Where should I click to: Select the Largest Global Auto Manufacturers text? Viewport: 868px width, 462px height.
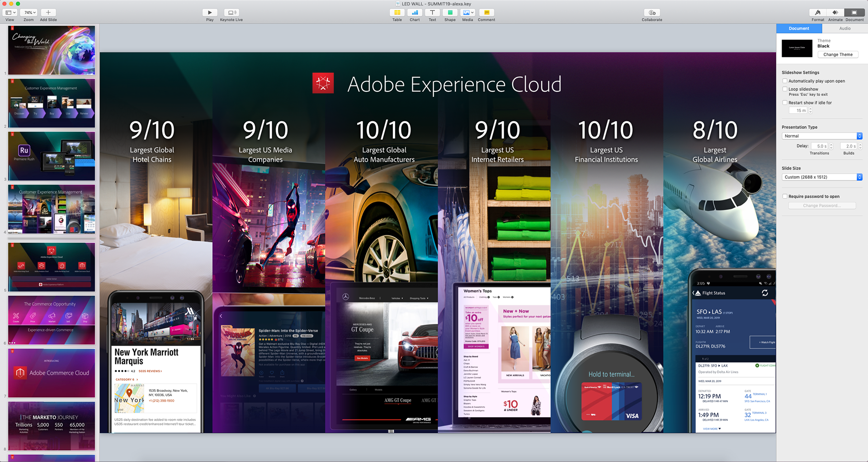384,155
